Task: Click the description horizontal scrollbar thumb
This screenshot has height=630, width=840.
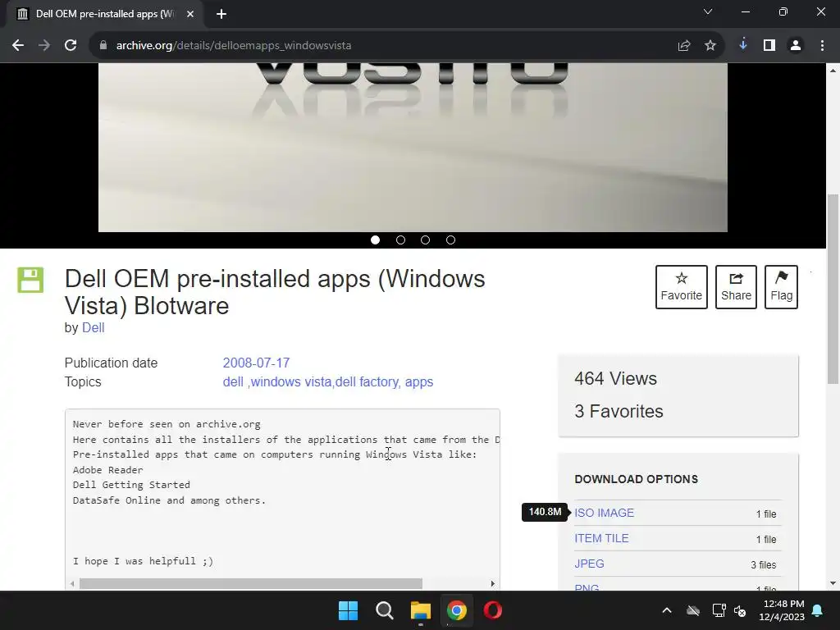Action: pyautogui.click(x=251, y=584)
